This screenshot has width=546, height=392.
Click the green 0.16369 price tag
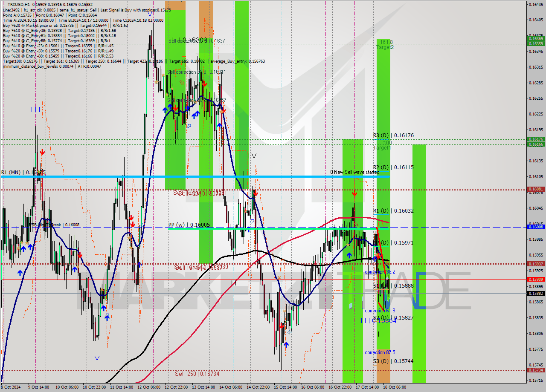536,39
